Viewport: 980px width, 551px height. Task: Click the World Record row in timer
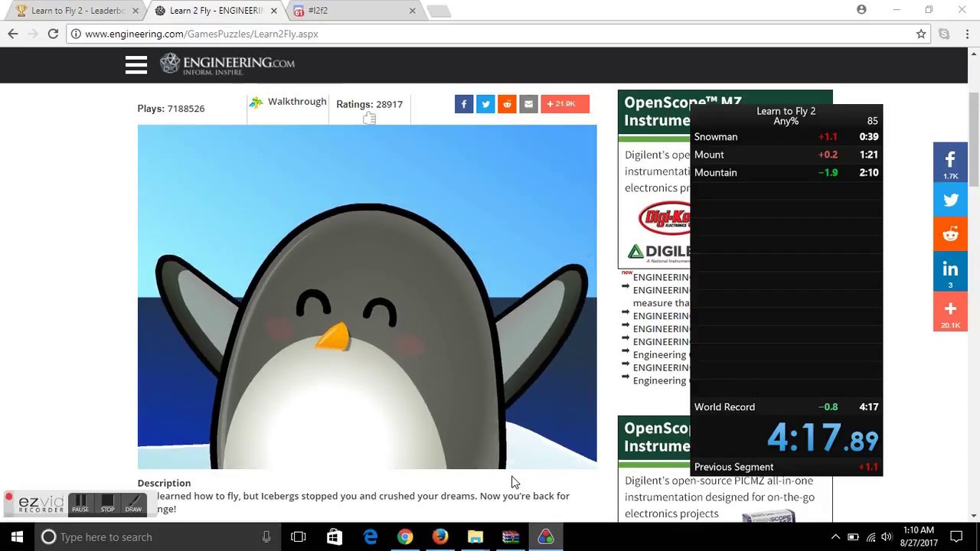(786, 407)
